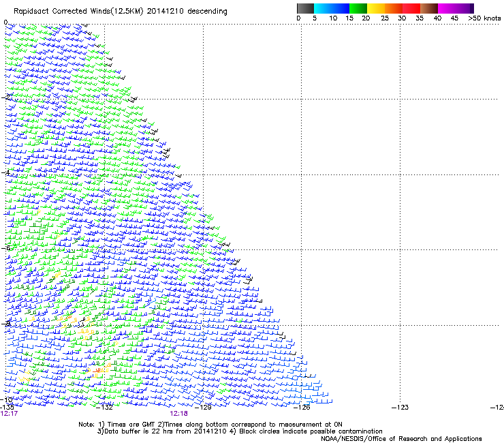This screenshot has height=443, width=504.
Task: Click the '-132' longitude axis label
Action: click(x=105, y=408)
